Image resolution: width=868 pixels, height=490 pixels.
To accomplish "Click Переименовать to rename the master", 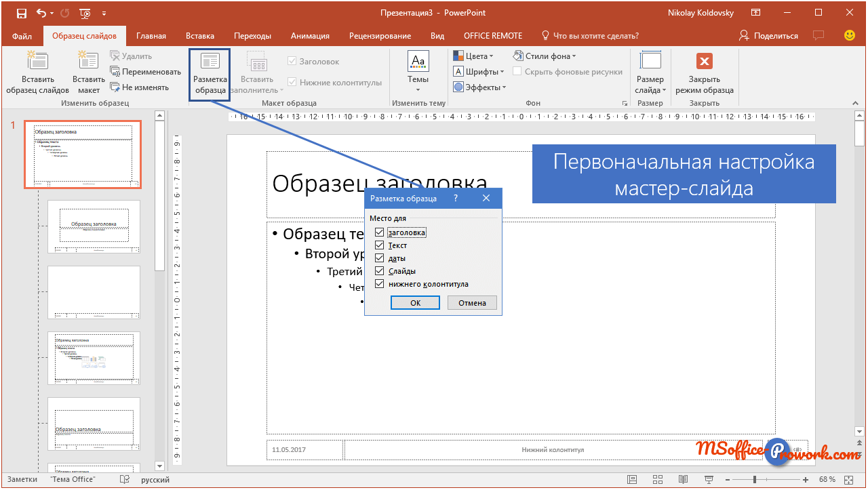I will [145, 72].
